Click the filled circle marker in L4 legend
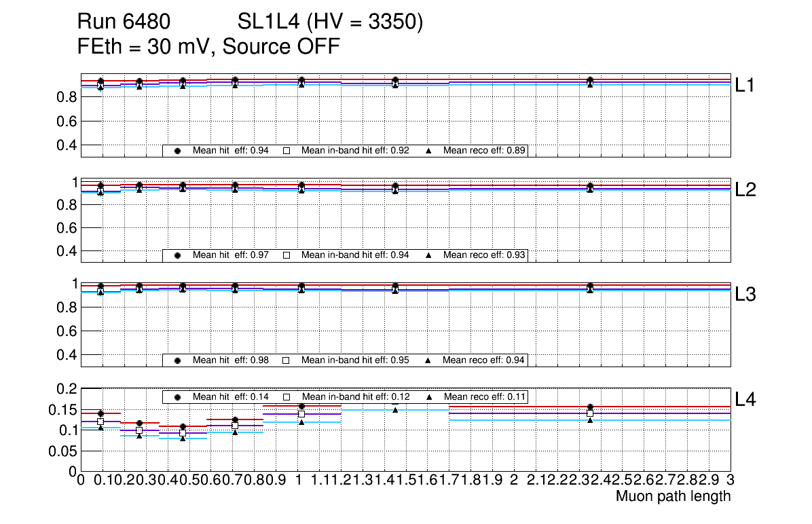 tap(178, 396)
